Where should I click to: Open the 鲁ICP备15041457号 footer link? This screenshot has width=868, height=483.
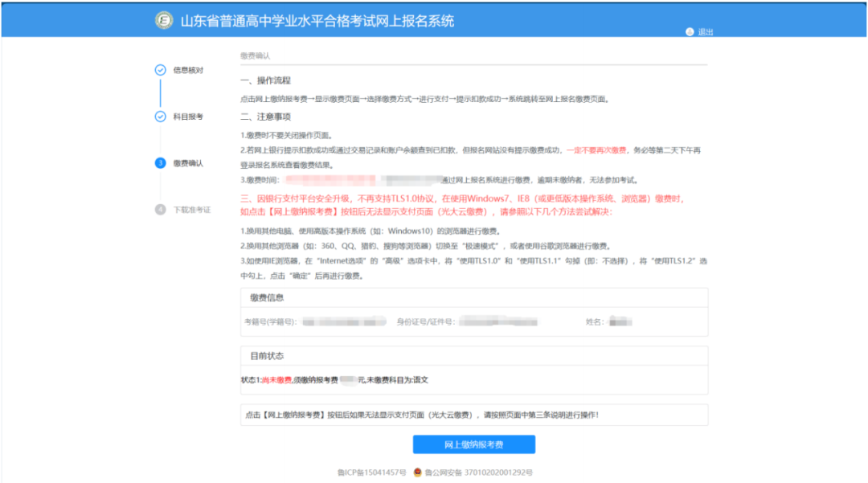(372, 472)
